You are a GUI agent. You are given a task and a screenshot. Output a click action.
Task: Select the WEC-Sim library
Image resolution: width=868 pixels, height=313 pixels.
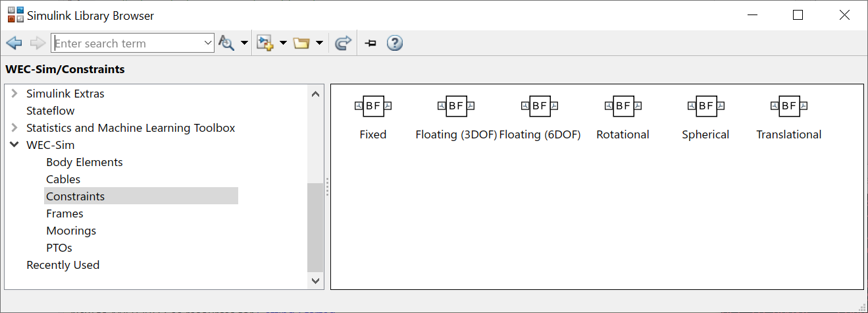pos(51,145)
